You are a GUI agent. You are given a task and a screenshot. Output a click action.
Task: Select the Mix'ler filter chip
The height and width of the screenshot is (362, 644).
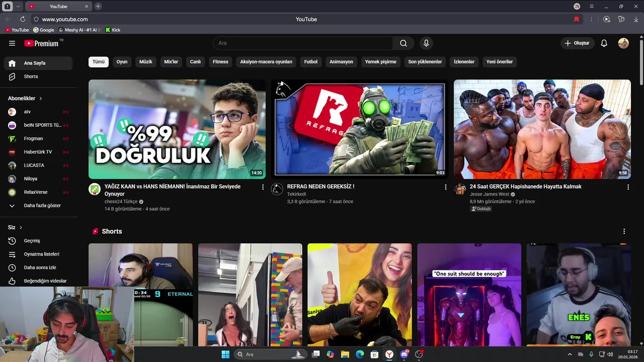tap(171, 62)
